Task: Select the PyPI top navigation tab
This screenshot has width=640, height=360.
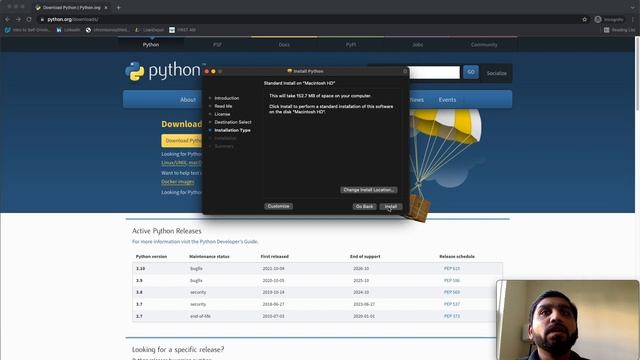Action: pos(351,44)
